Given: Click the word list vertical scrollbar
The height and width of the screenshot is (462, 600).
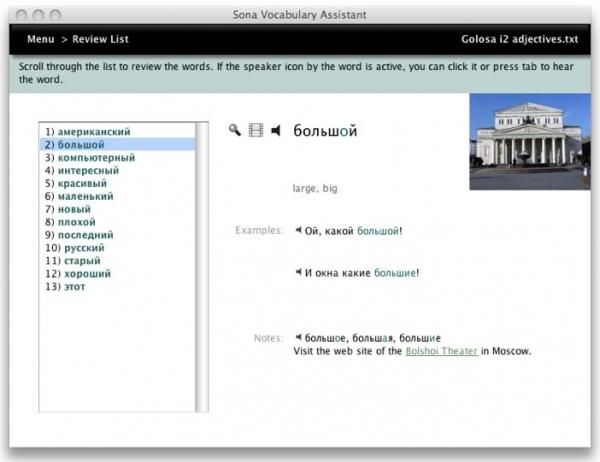Looking at the screenshot, I should click(x=202, y=267).
